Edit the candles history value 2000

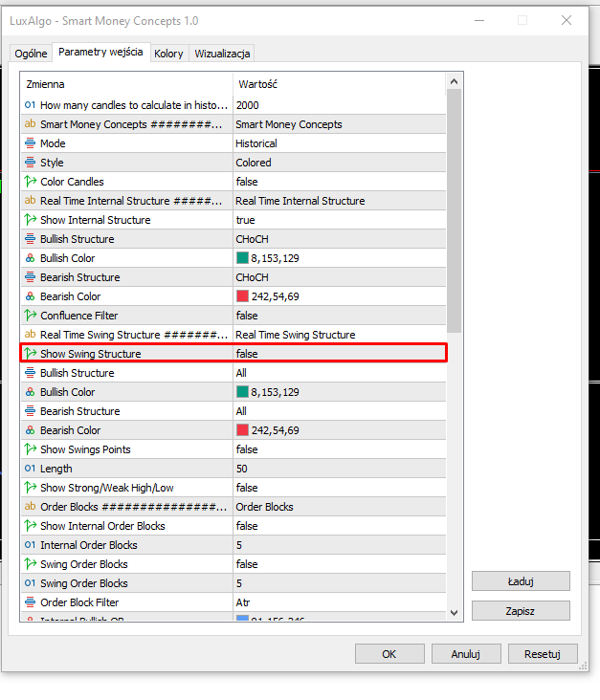(340, 105)
